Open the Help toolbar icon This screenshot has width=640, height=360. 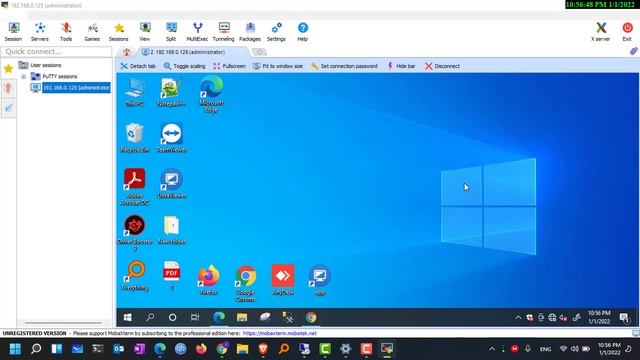click(302, 32)
